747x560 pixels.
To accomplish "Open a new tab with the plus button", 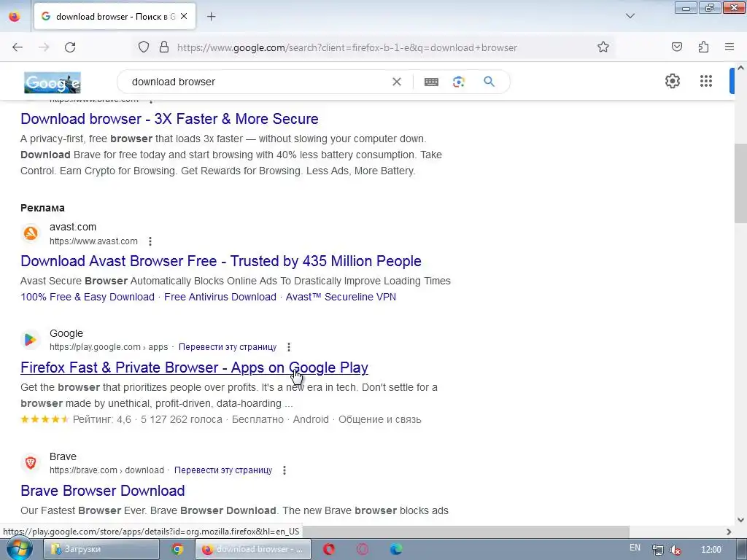I will [211, 17].
